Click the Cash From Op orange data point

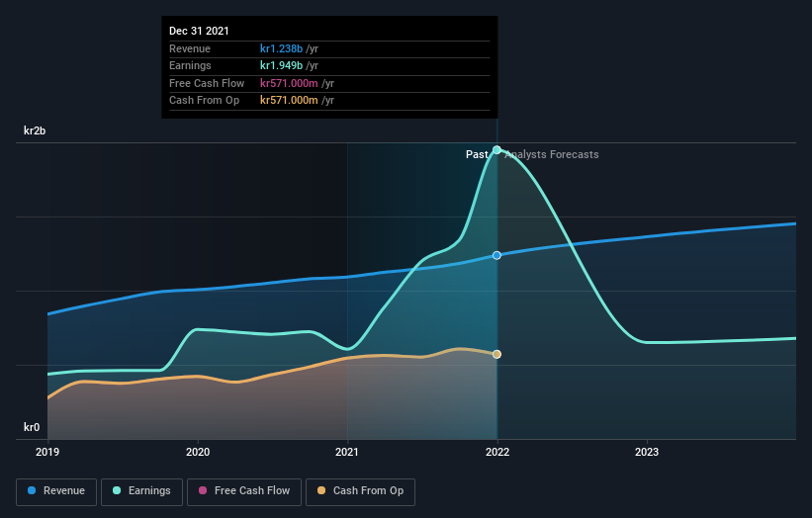[x=496, y=355]
